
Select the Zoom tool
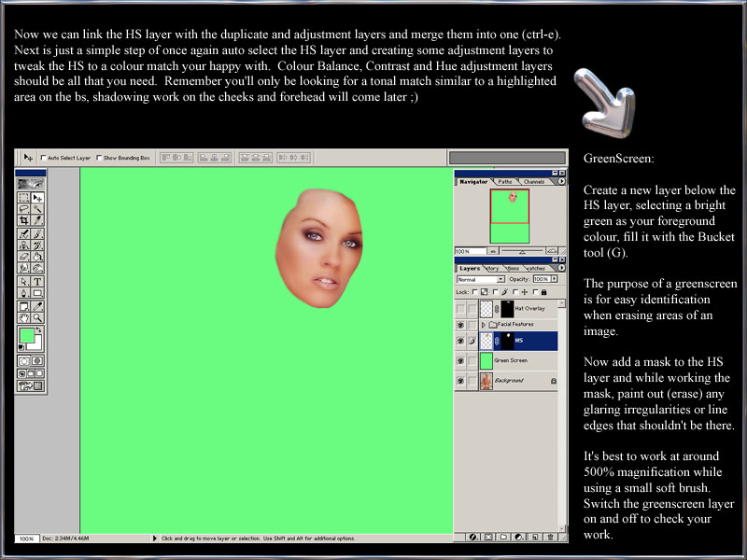tap(37, 317)
